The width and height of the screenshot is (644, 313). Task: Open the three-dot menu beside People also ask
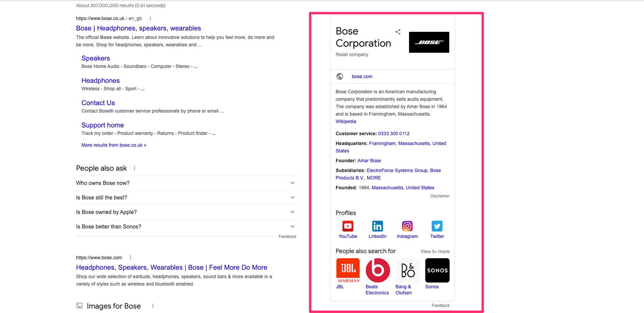[x=134, y=169]
